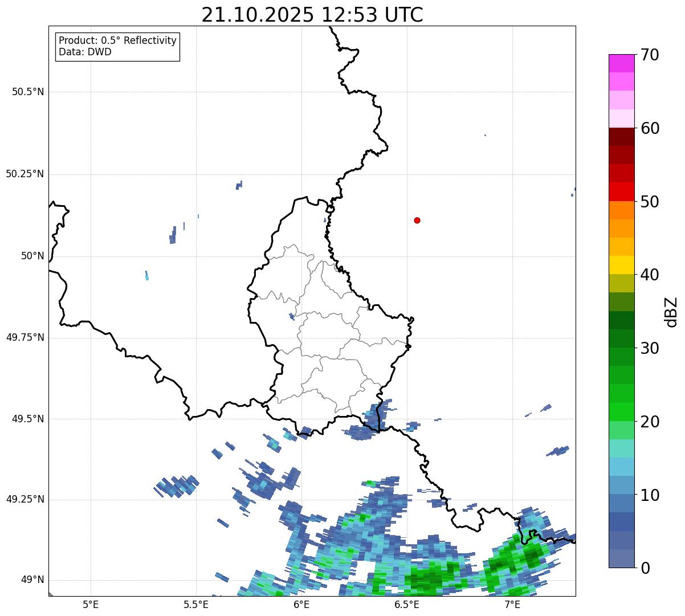Click the yellow swatch above 40

pos(621,265)
